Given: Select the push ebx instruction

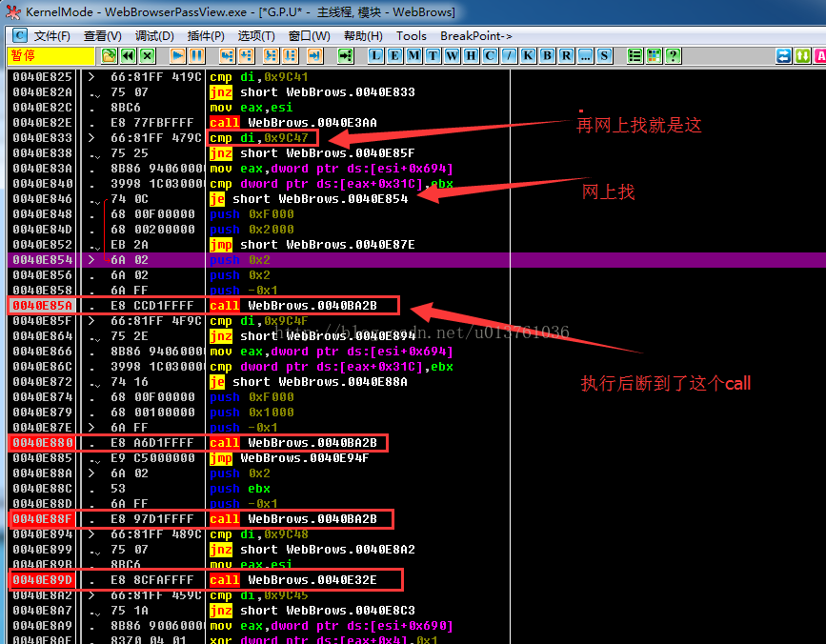Looking at the screenshot, I should [240, 489].
